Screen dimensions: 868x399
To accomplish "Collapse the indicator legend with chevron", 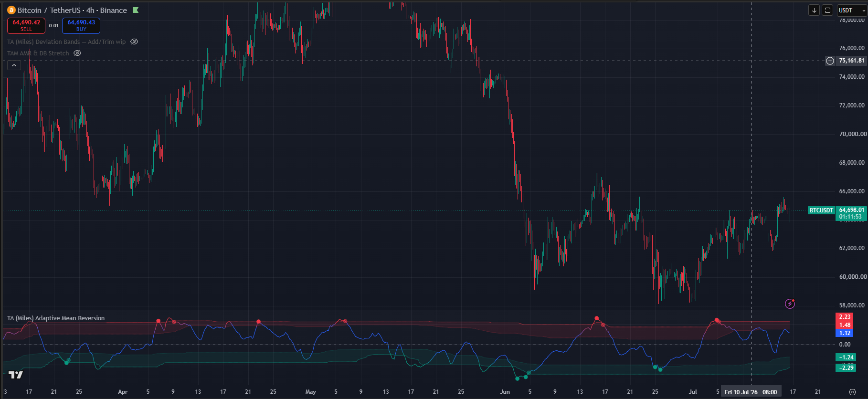I will tap(14, 65).
